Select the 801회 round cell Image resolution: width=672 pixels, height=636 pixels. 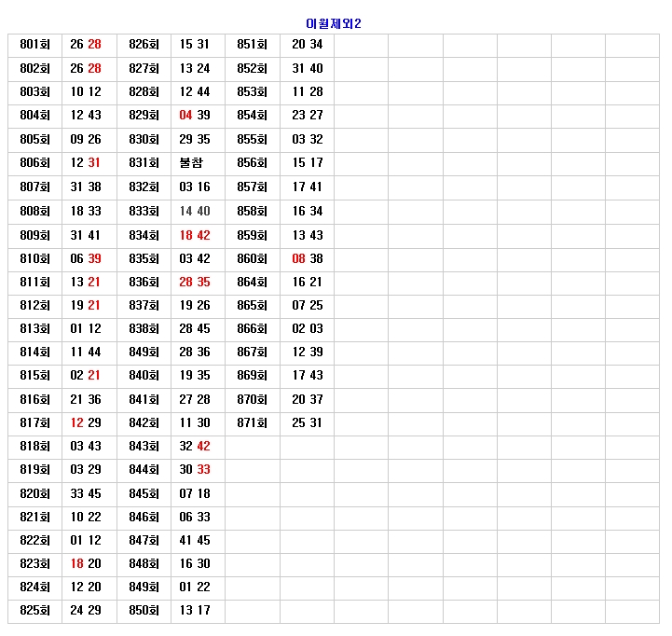point(34,45)
